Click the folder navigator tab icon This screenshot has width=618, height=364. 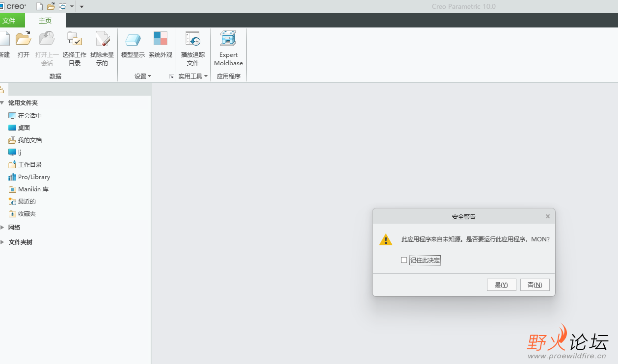(x=1, y=90)
